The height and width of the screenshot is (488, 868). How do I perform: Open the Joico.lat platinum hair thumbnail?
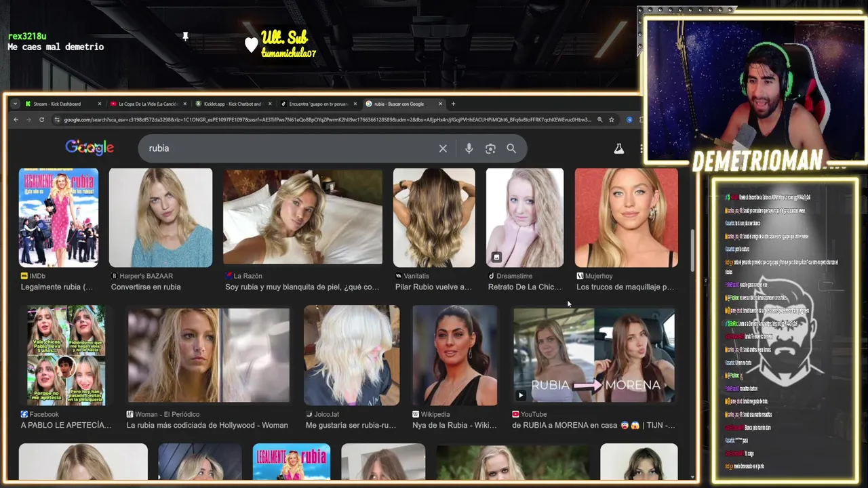point(351,355)
